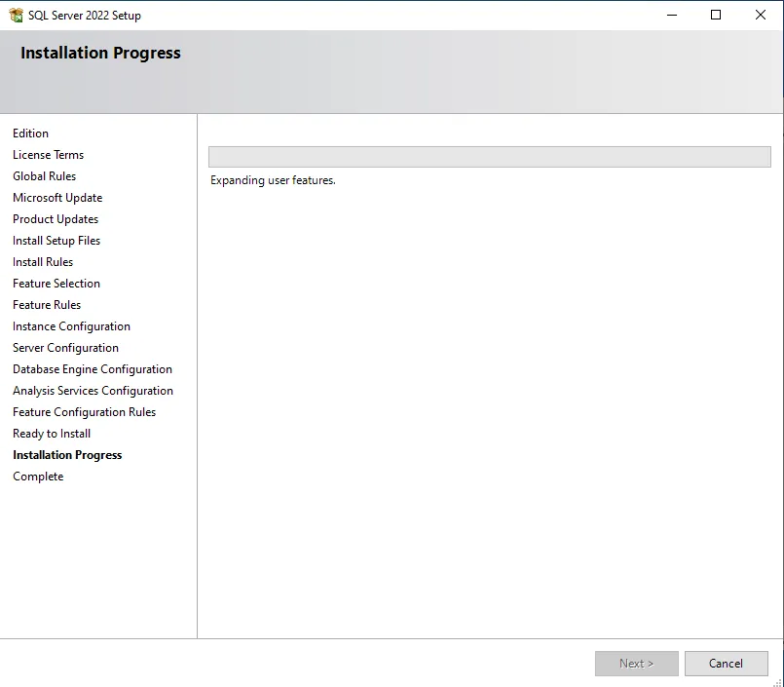
Task: Click the Cancel button
Action: pyautogui.click(x=726, y=664)
